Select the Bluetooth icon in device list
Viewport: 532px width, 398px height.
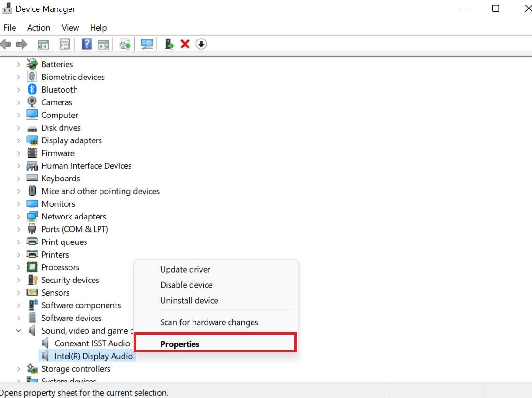[32, 89]
